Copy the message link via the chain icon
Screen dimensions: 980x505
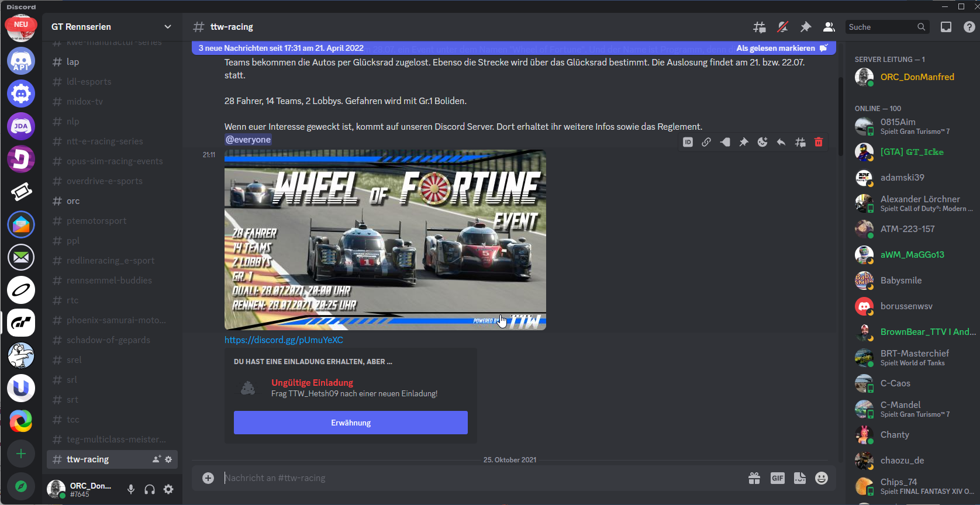coord(706,142)
